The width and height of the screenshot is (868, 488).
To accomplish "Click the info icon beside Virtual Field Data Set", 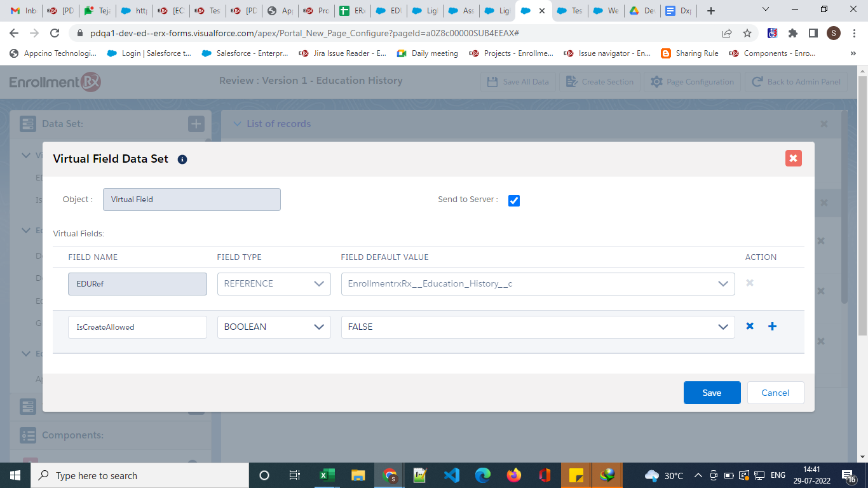I will point(182,159).
